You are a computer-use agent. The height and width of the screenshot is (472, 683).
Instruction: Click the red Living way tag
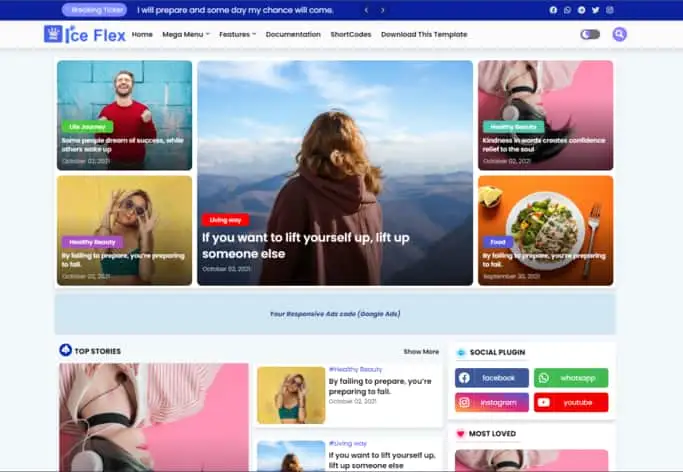(x=225, y=220)
